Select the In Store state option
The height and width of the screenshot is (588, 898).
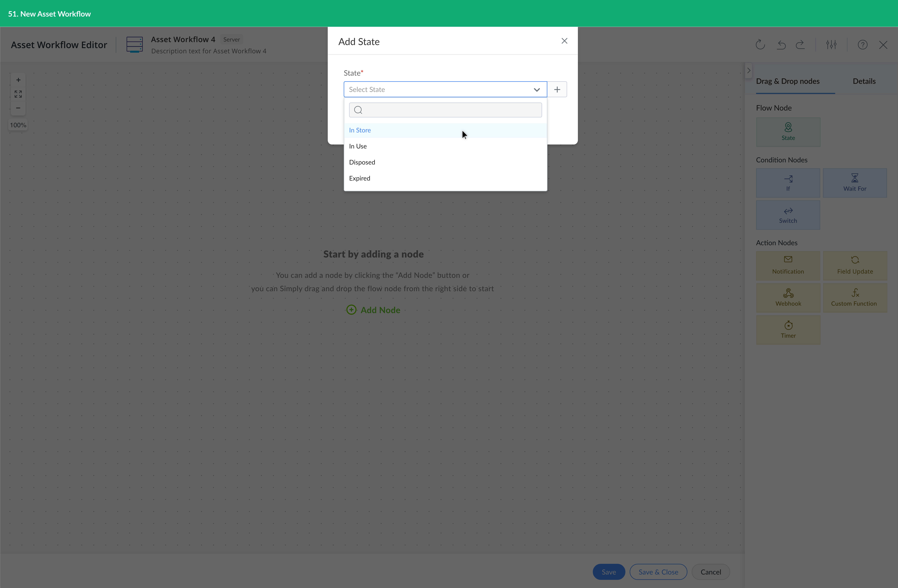(x=445, y=130)
